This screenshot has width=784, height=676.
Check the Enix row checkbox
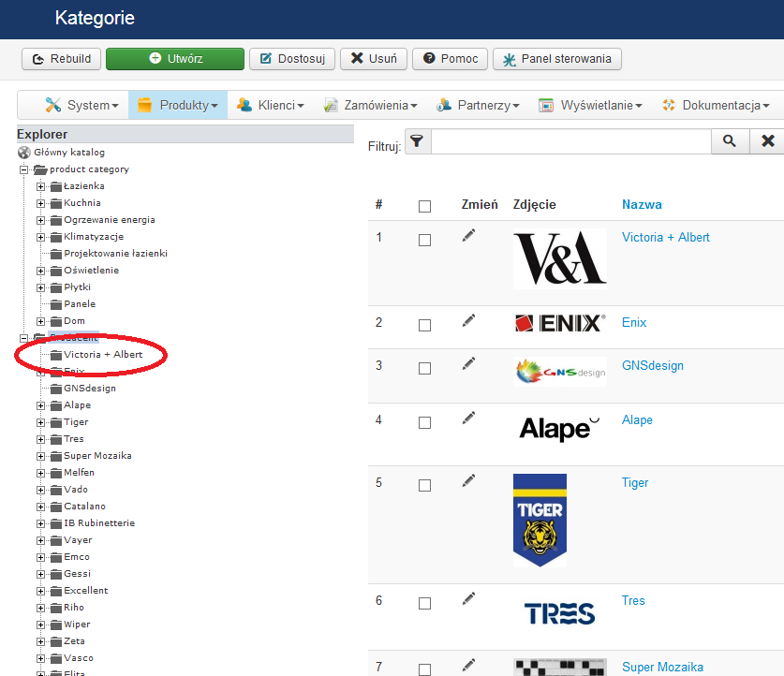(424, 325)
